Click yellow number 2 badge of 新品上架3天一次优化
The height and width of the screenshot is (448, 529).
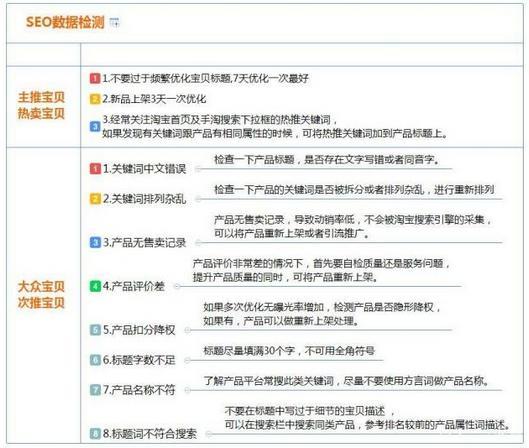tap(95, 99)
